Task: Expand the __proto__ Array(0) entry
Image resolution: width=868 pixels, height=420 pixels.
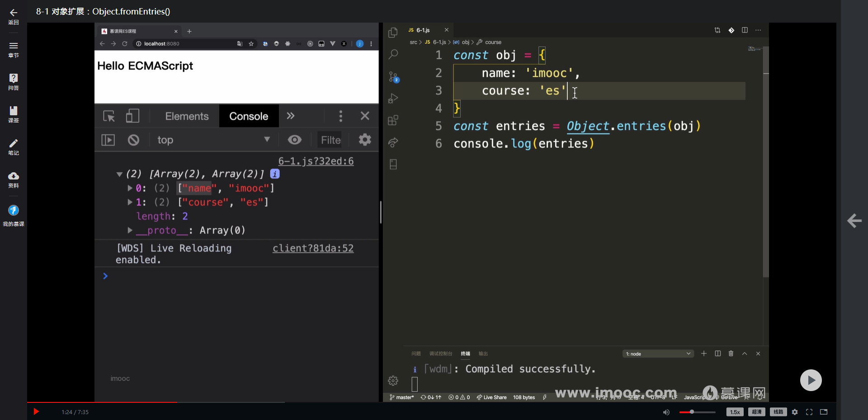Action: coord(130,231)
